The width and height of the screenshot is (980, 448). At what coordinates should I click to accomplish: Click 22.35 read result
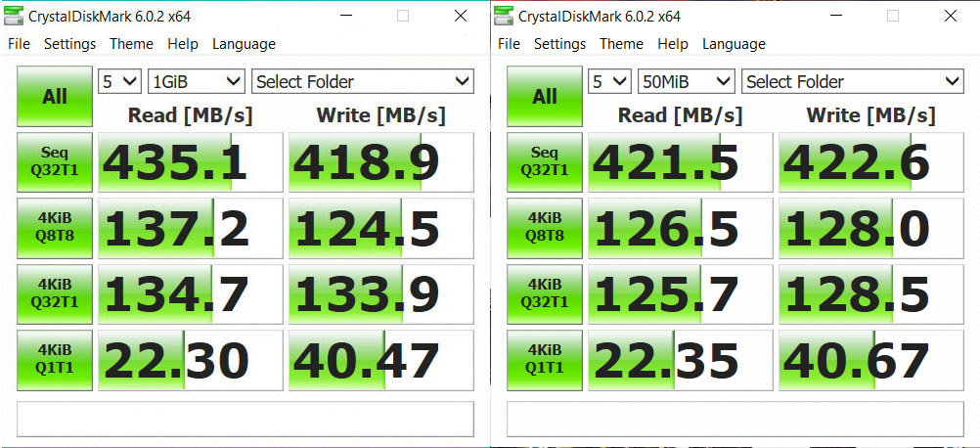[681, 360]
